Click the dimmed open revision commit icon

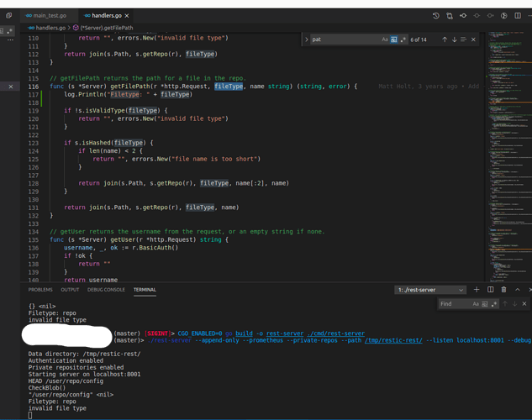(x=477, y=16)
